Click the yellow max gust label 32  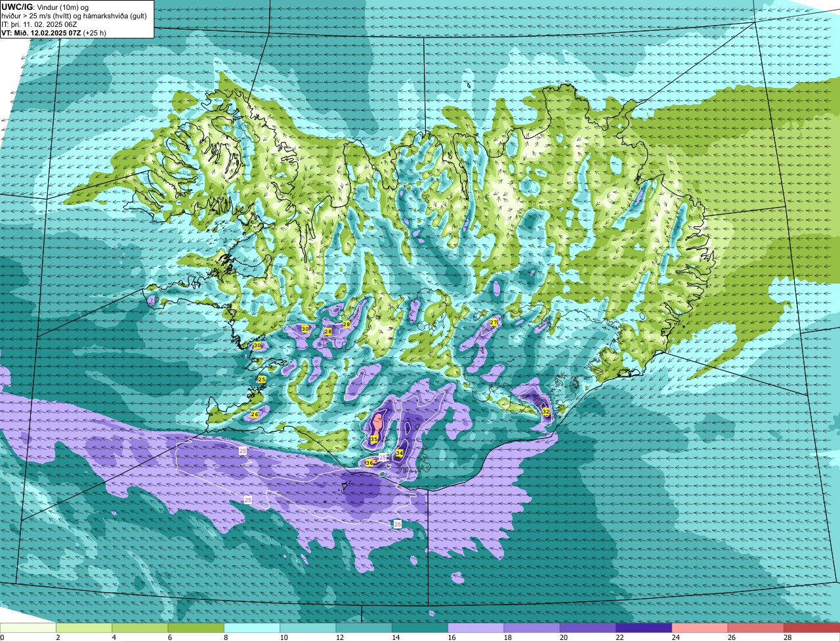click(x=546, y=412)
